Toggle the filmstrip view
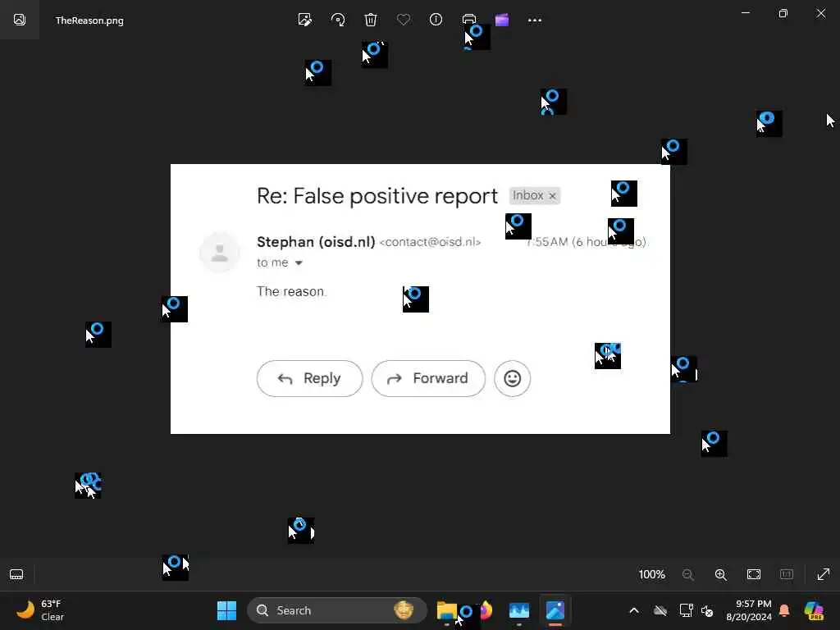The height and width of the screenshot is (630, 840). coord(16,575)
